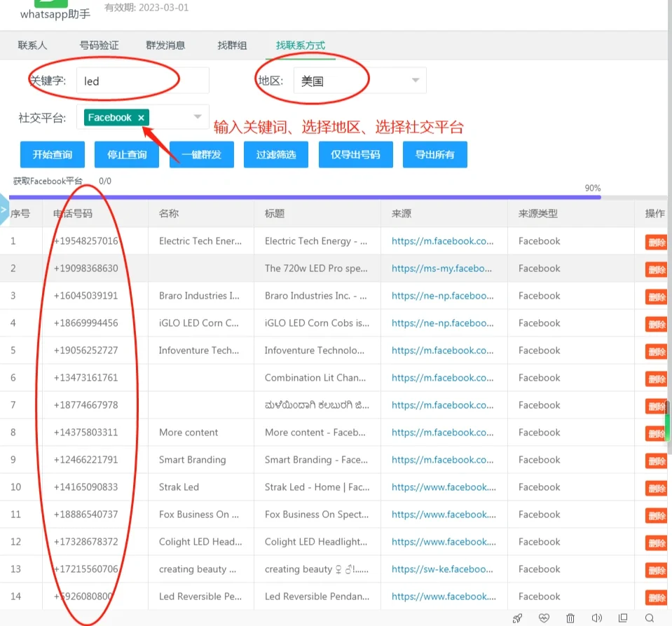Delete row 9 Smart Branding entry
The height and width of the screenshot is (626, 672).
pyautogui.click(x=656, y=461)
